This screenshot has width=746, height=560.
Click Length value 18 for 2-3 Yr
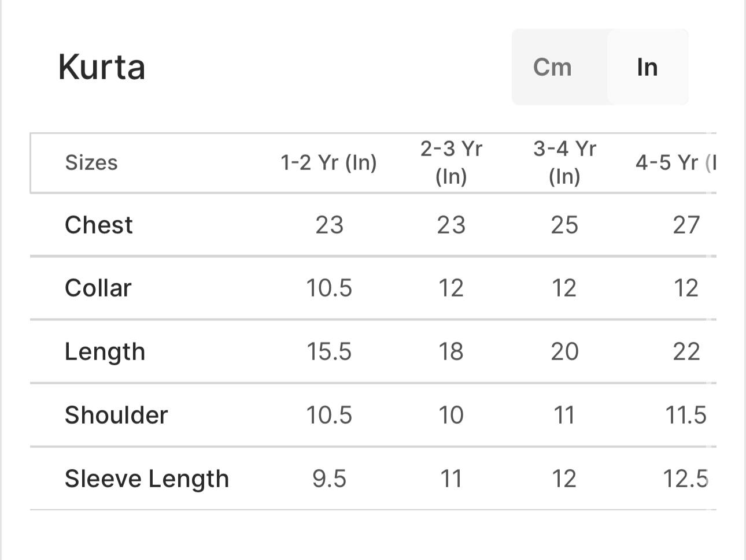tap(451, 351)
